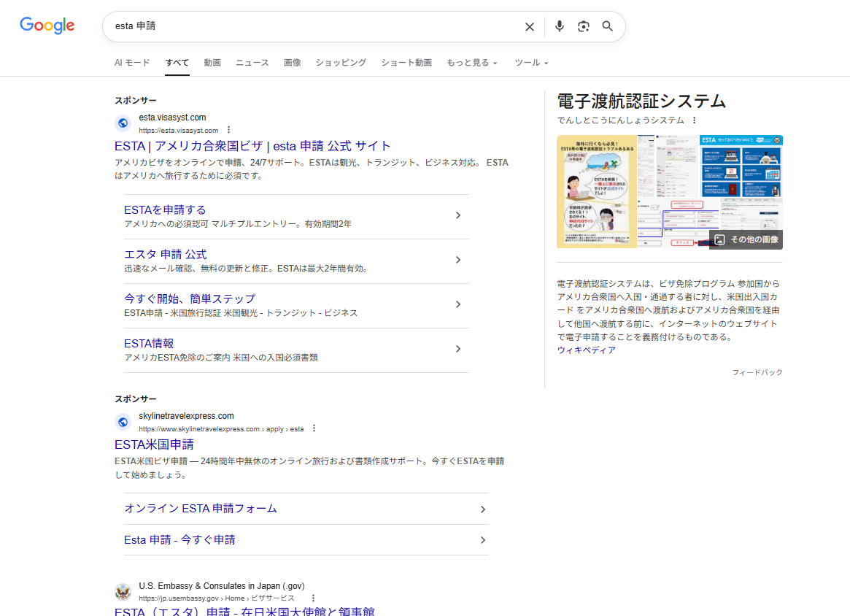
Task: Open the 今すぐ開始、簡単ステップ sitelink
Action: tap(190, 299)
